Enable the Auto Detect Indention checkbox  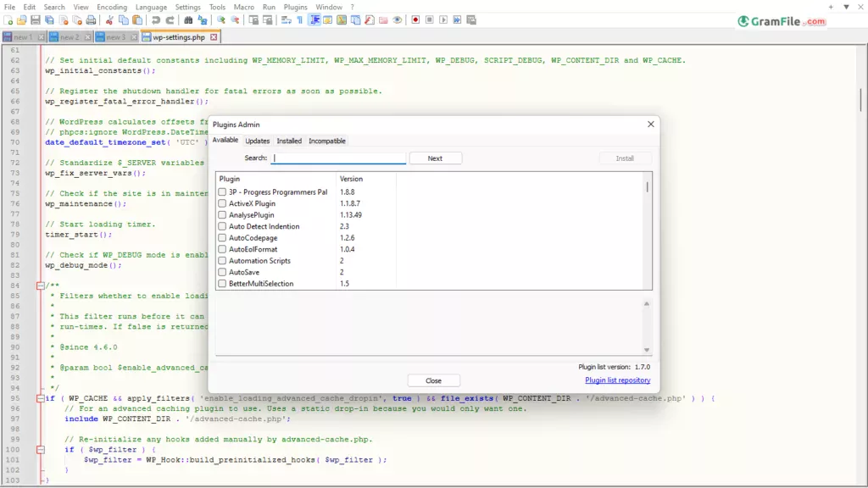[222, 226]
